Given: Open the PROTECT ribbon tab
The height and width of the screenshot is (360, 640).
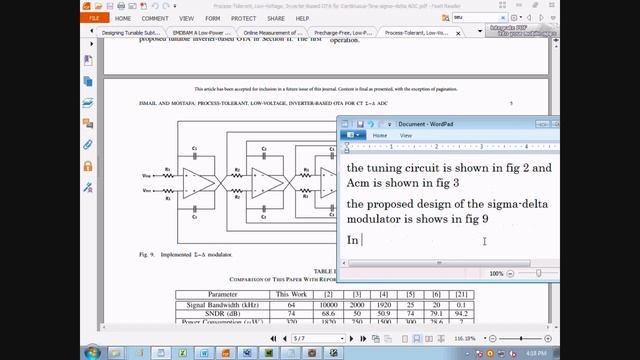Looking at the screenshot, I should [243, 18].
